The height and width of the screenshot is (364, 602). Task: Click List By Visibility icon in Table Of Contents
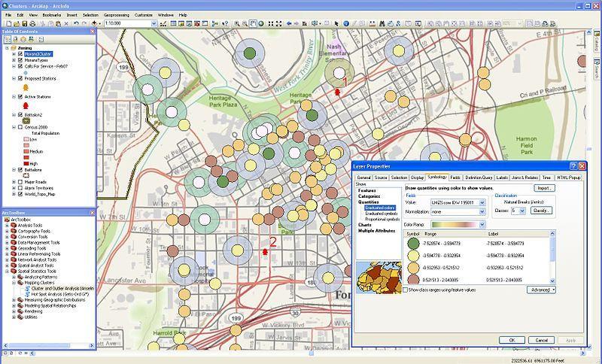[x=23, y=39]
